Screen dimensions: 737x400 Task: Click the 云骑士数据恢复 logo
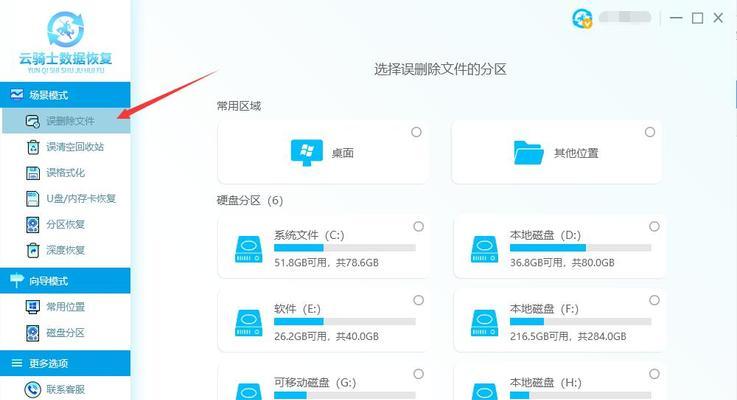pyautogui.click(x=66, y=41)
